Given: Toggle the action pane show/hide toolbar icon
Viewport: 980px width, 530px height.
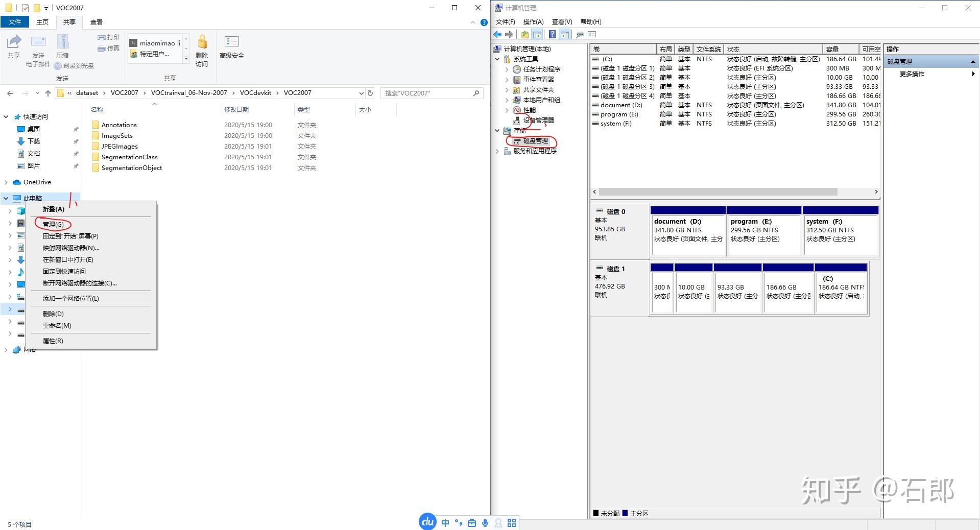Looking at the screenshot, I should pyautogui.click(x=564, y=35).
